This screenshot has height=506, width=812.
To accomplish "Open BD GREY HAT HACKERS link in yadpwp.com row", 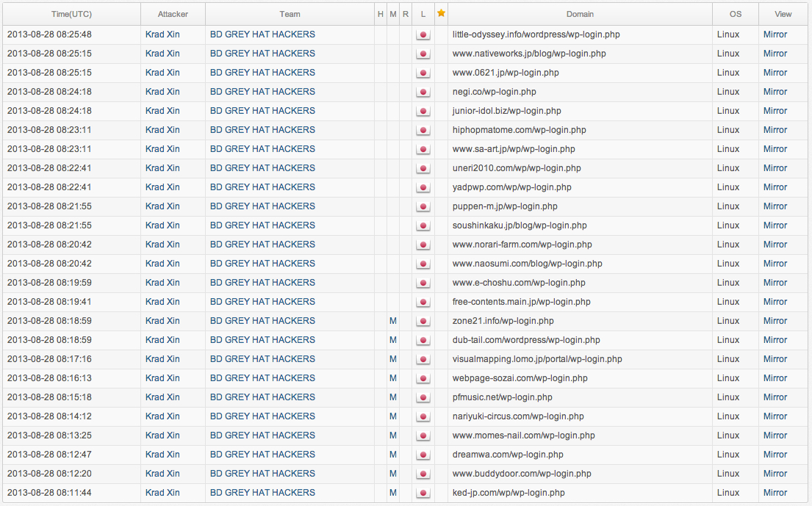I will (x=262, y=187).
